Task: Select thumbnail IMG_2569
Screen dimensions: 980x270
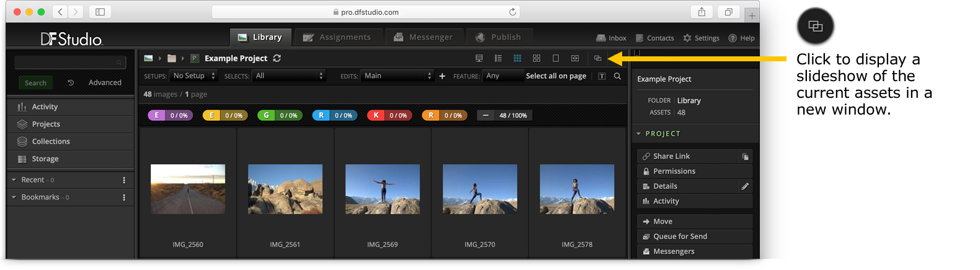Action: coord(383,189)
